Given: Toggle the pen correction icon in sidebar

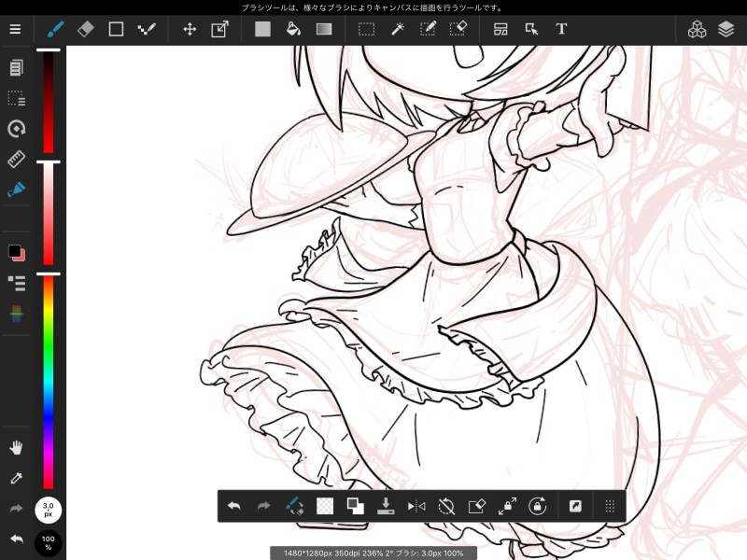Looking at the screenshot, I should pos(16,189).
